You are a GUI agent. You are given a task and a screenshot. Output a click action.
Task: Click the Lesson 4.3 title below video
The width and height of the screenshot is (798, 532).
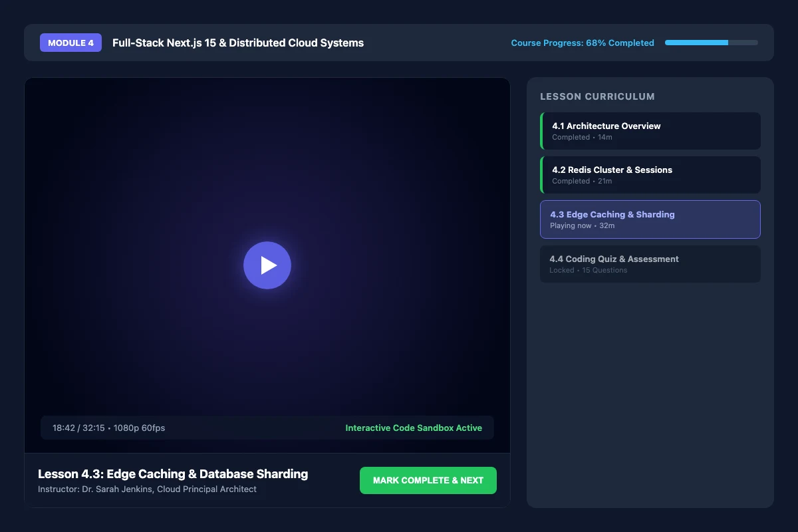click(x=173, y=473)
